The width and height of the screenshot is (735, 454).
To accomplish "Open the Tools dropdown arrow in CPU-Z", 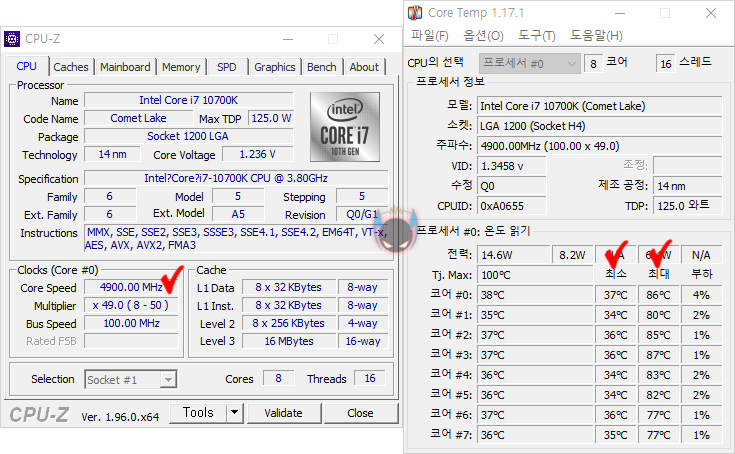I will (x=234, y=413).
